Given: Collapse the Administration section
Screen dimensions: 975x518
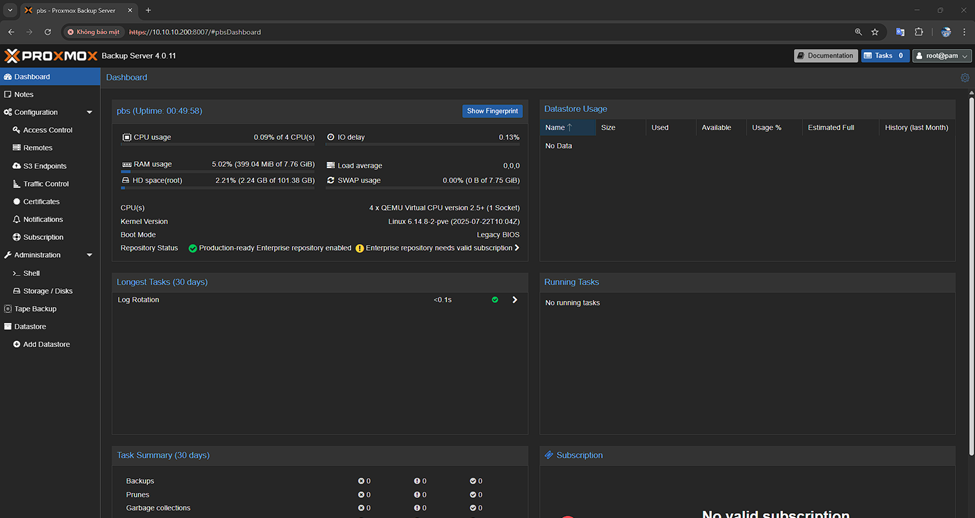Looking at the screenshot, I should click(89, 255).
